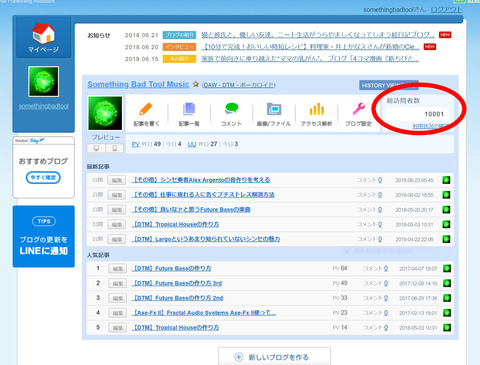Open popular article Future Bassの作り方 2nd
Viewport: 480px width, 365px height.
pyautogui.click(x=177, y=298)
